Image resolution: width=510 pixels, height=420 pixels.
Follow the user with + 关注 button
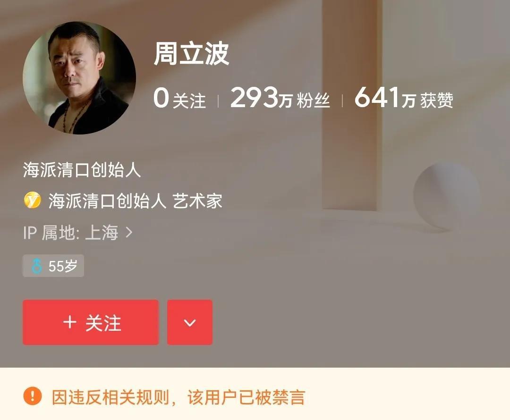[90, 322]
